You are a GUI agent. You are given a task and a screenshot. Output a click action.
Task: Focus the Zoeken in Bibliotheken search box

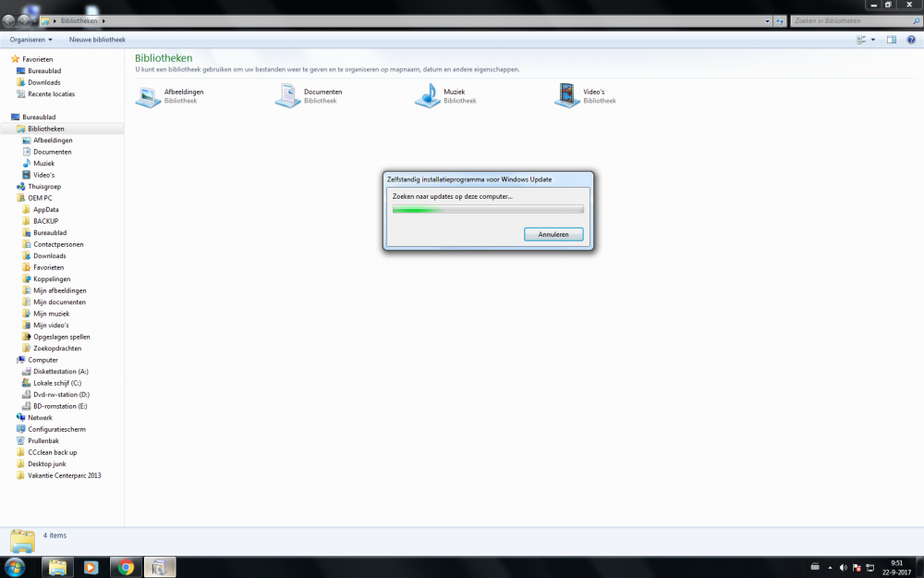pyautogui.click(x=850, y=20)
